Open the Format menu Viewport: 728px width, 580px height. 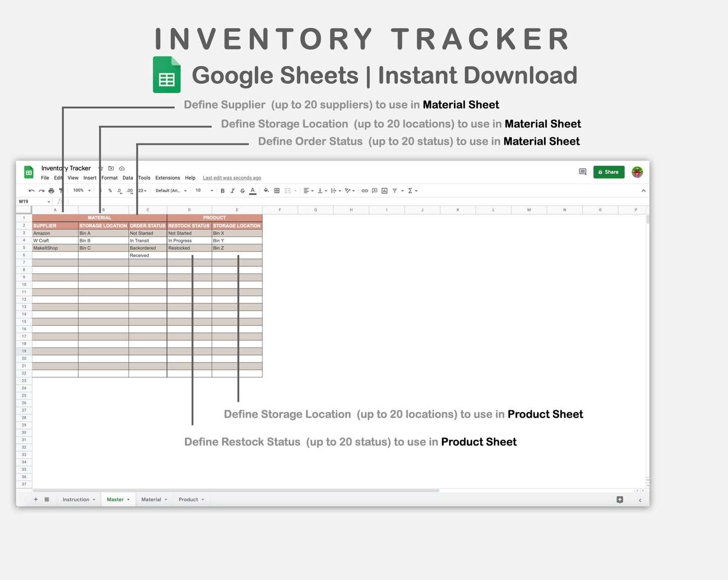pos(109,178)
